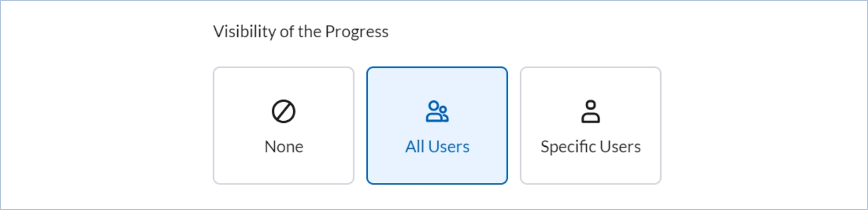Viewport: 868px width, 210px height.
Task: Keep progress visible to All Users
Action: [437, 125]
